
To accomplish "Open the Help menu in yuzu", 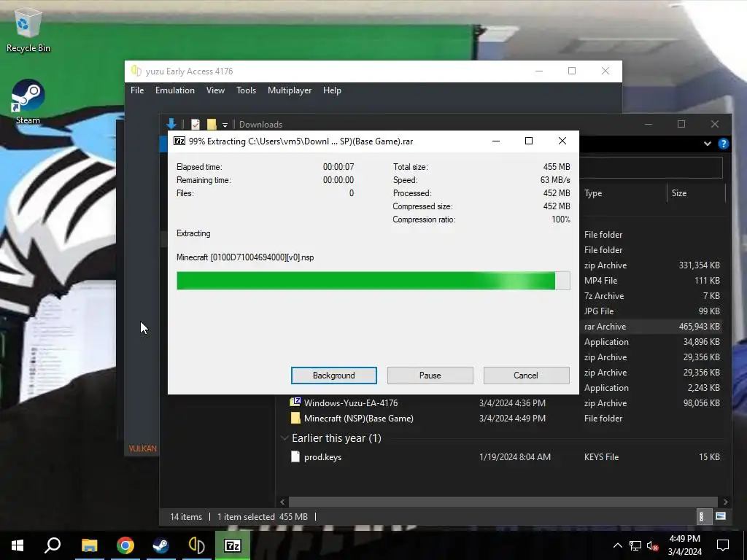I will [332, 90].
